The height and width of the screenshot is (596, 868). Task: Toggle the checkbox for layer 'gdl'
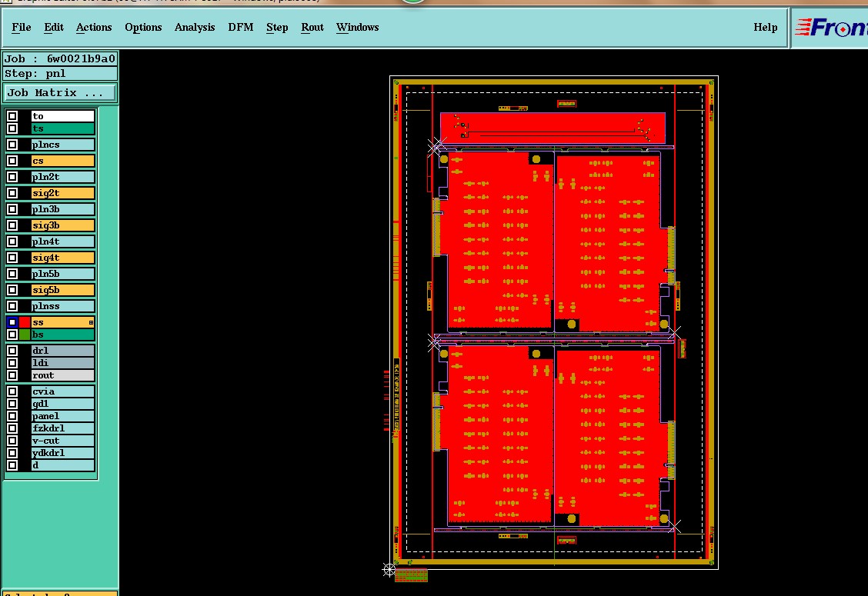pyautogui.click(x=12, y=404)
